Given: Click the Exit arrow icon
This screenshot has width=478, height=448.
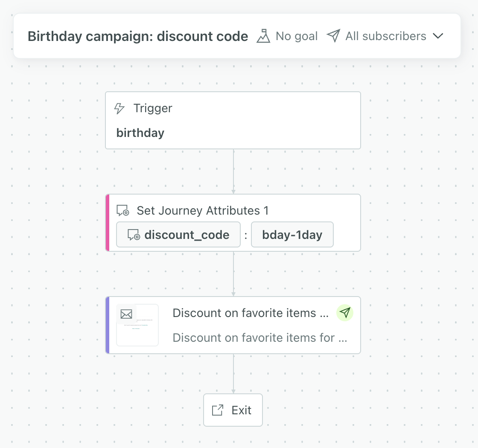Looking at the screenshot, I should (218, 410).
